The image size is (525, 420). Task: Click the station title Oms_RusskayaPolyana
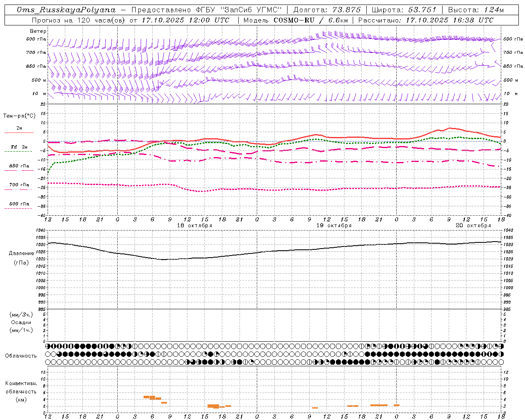point(66,10)
